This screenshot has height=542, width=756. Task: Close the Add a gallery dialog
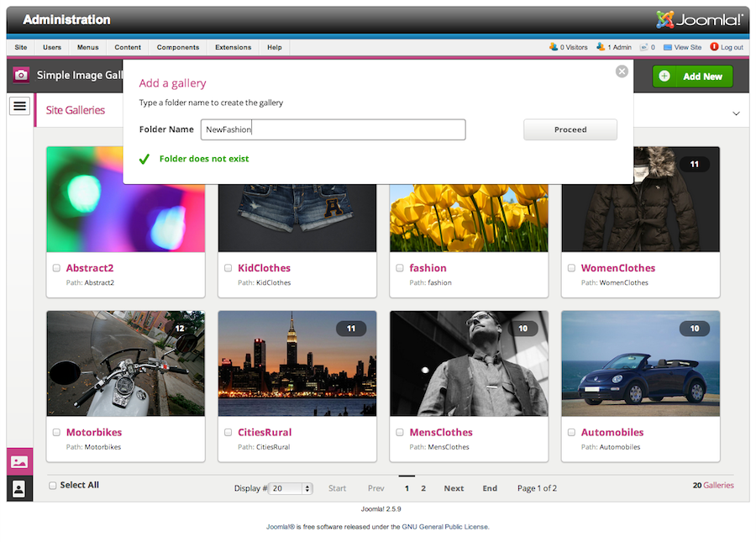622,71
